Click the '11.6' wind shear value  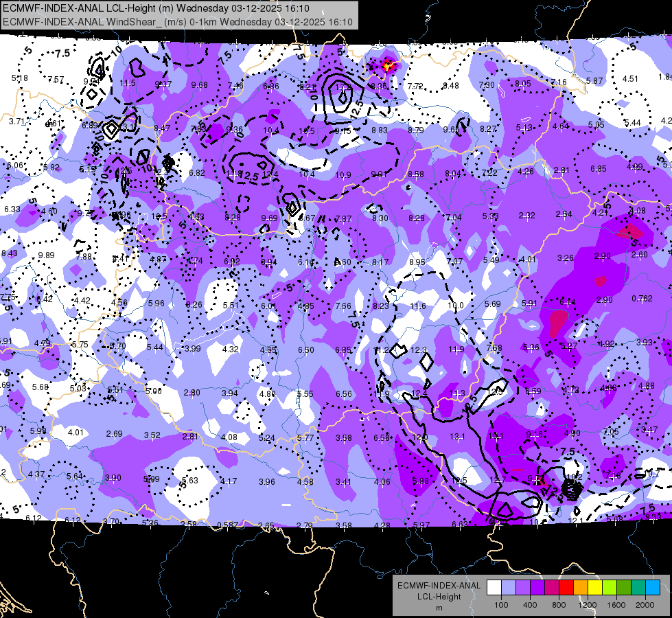418,306
